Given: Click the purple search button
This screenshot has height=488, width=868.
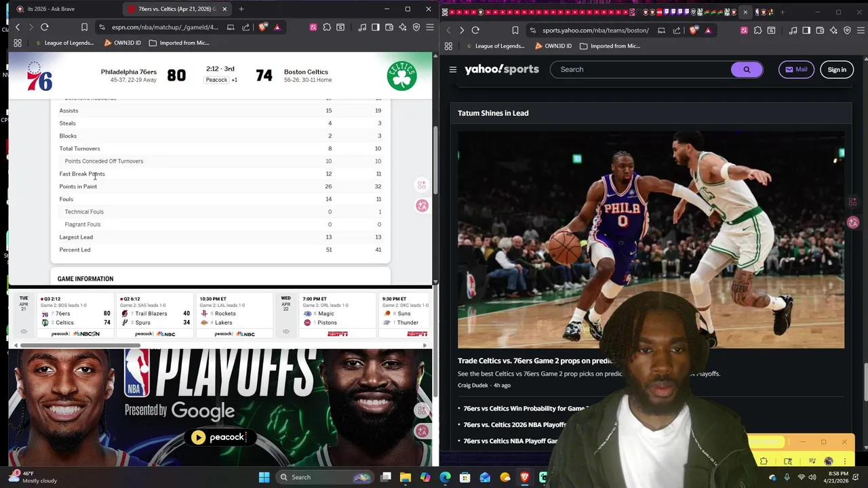Looking at the screenshot, I should [x=747, y=69].
